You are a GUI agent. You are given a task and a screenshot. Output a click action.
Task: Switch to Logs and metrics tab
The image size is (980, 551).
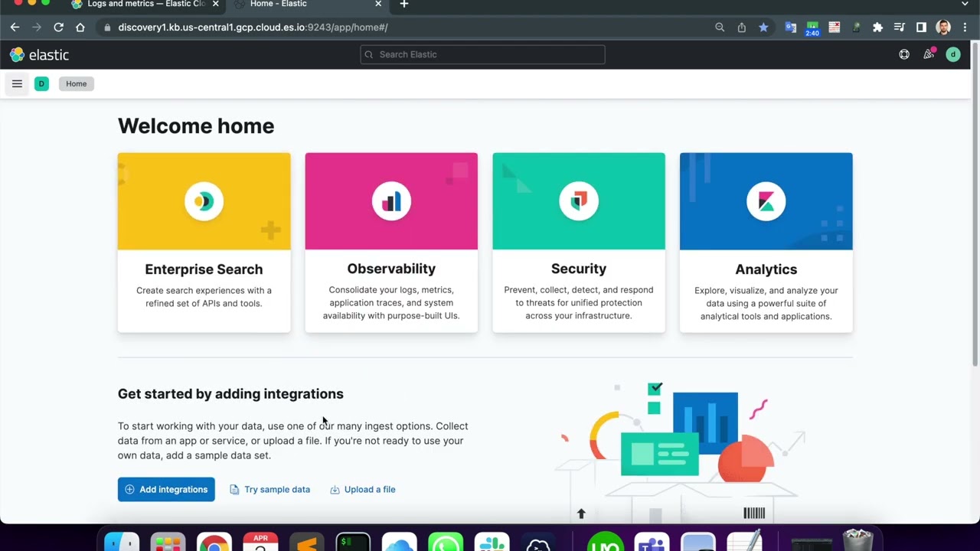point(145,5)
